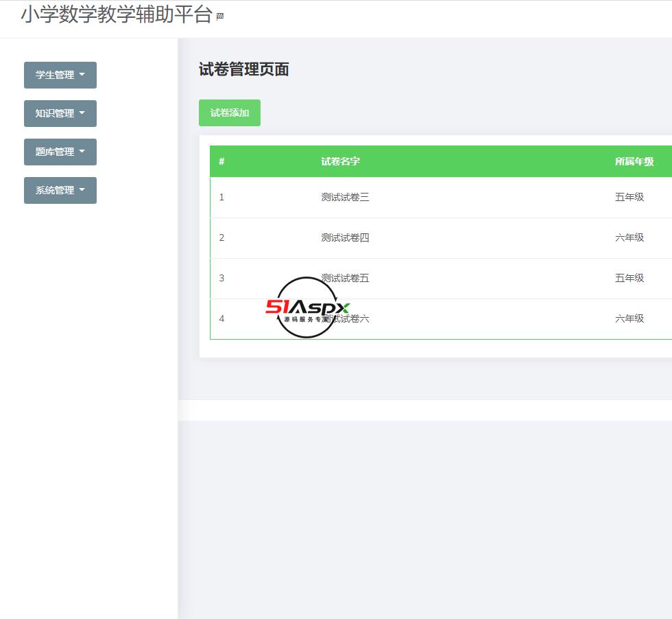Click the 51Aspx watermark logo
This screenshot has width=672, height=619.
click(308, 308)
